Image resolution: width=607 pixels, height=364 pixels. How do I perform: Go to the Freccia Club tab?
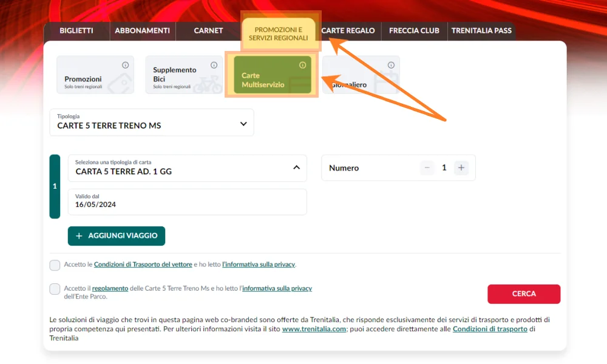click(x=414, y=31)
